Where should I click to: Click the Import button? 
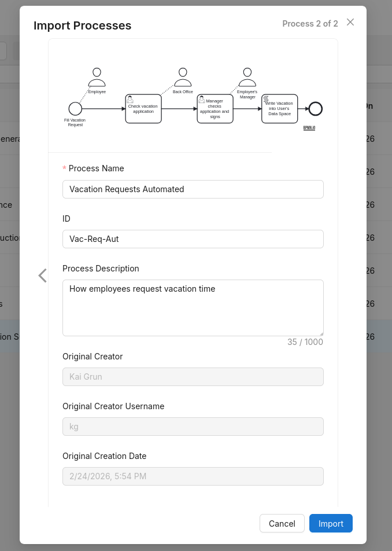[x=331, y=523]
